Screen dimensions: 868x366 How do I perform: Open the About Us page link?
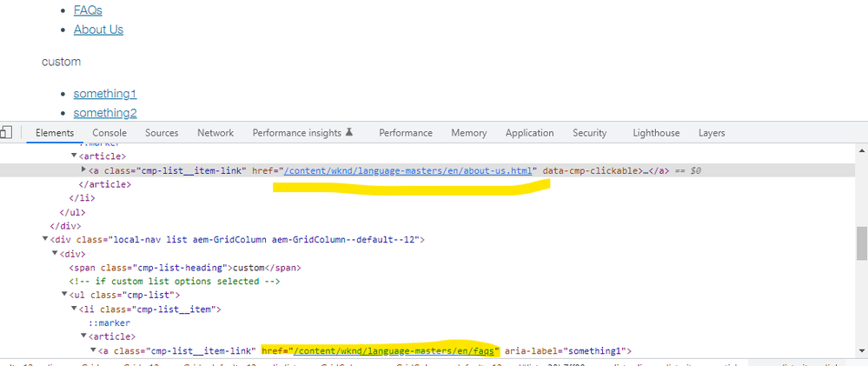click(x=98, y=30)
